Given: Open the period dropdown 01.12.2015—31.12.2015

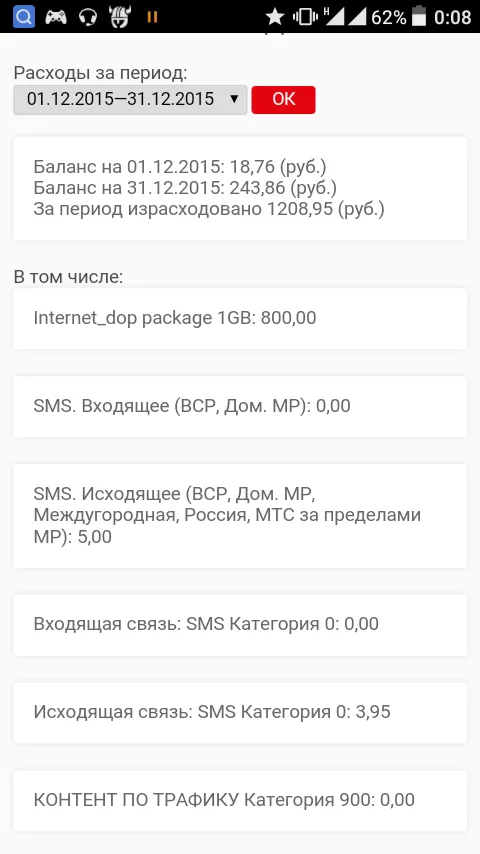Looking at the screenshot, I should (130, 100).
